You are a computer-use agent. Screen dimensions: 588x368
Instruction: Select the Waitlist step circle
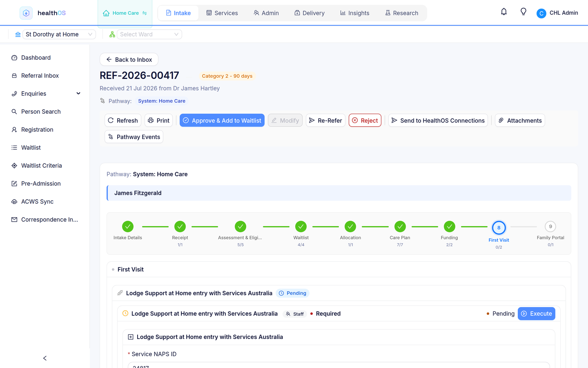pyautogui.click(x=301, y=226)
